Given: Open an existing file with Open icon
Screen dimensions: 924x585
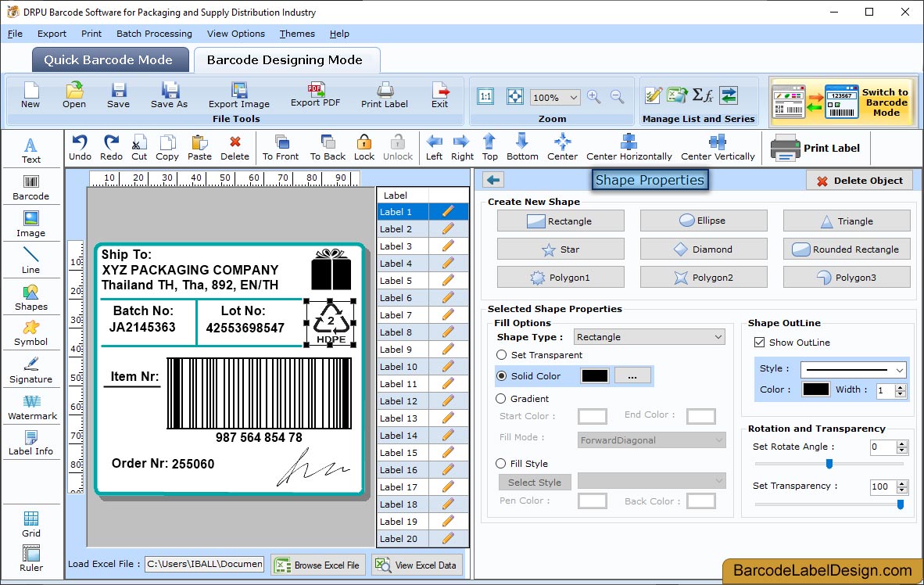Looking at the screenshot, I should click(x=74, y=95).
